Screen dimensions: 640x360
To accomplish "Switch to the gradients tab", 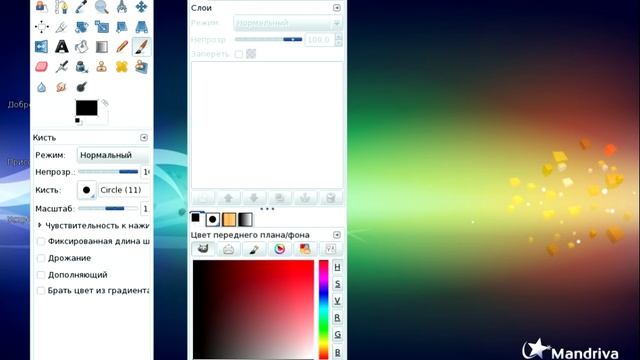I will click(x=245, y=220).
